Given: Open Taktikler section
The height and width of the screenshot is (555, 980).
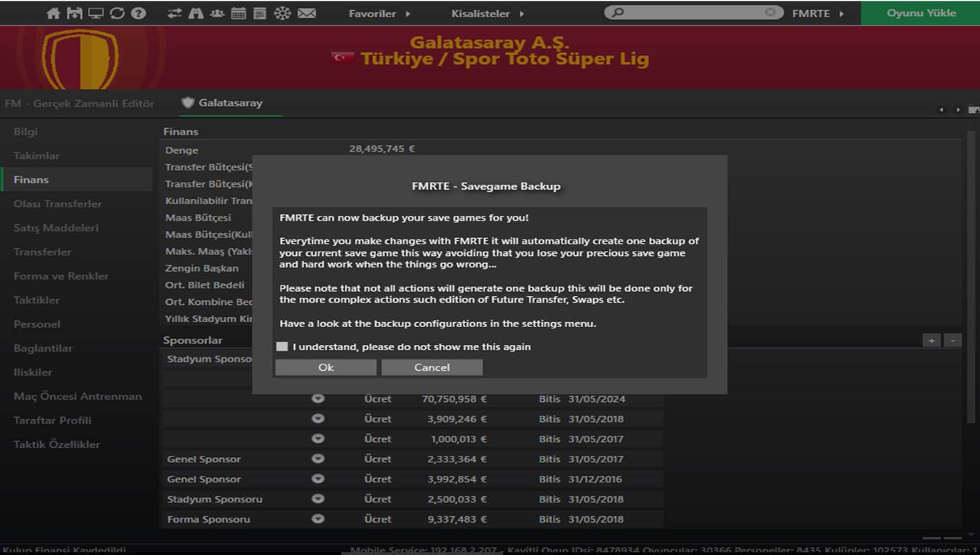Looking at the screenshot, I should [37, 300].
